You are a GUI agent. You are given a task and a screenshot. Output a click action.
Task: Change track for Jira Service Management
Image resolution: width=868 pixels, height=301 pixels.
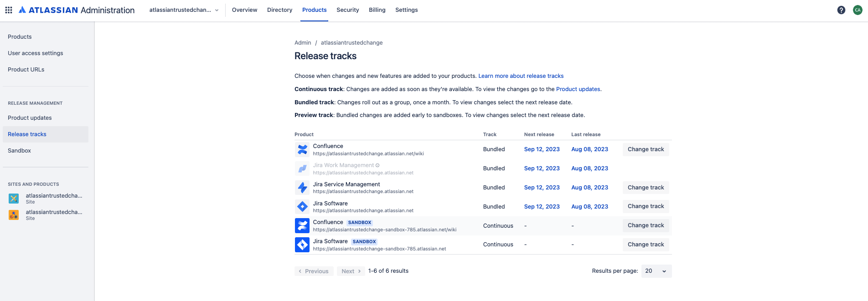pos(646,188)
